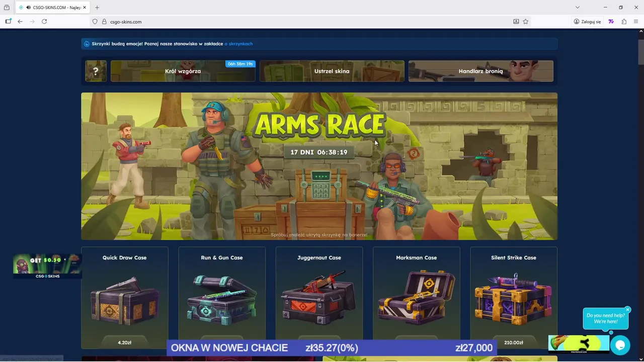Open the Król wzgórza game mode
The width and height of the screenshot is (644, 362).
[183, 71]
